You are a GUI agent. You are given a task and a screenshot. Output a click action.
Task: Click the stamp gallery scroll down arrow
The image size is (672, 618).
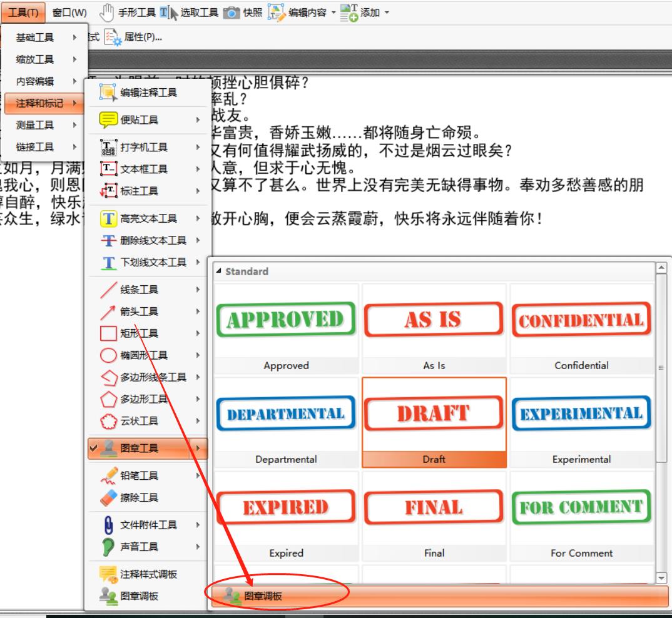point(663,579)
